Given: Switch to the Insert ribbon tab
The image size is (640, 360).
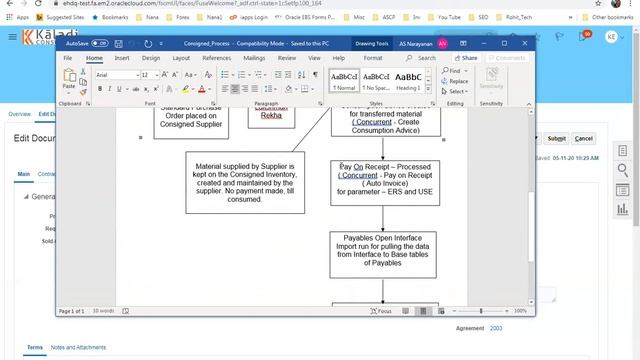Looking at the screenshot, I should 122,58.
